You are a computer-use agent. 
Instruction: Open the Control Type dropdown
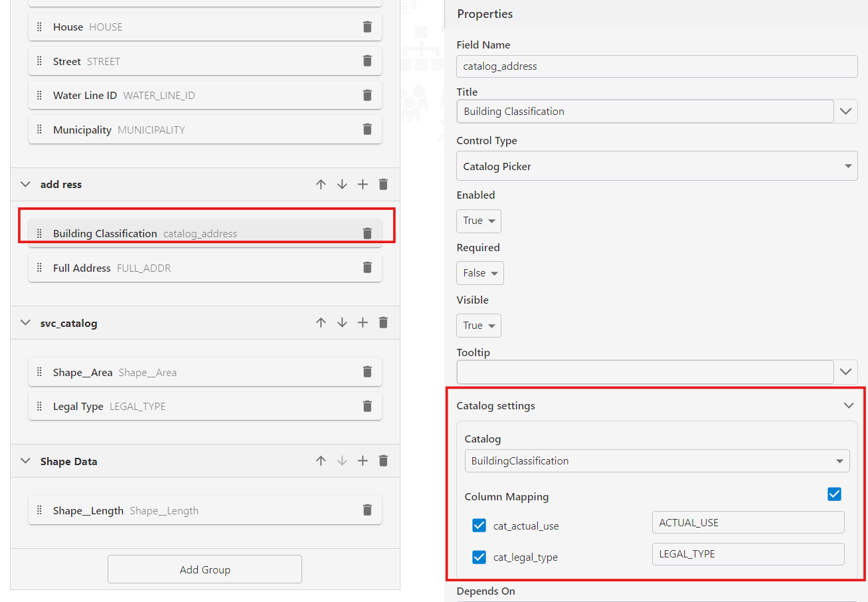click(657, 166)
